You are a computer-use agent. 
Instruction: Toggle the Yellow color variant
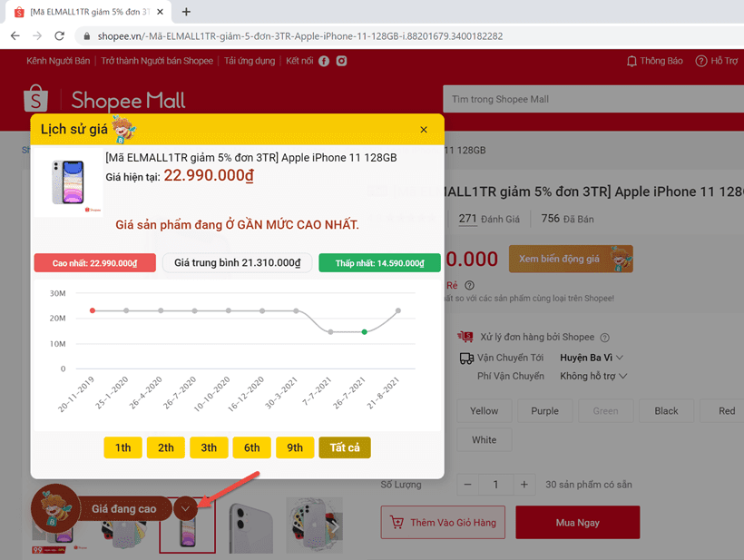point(484,410)
